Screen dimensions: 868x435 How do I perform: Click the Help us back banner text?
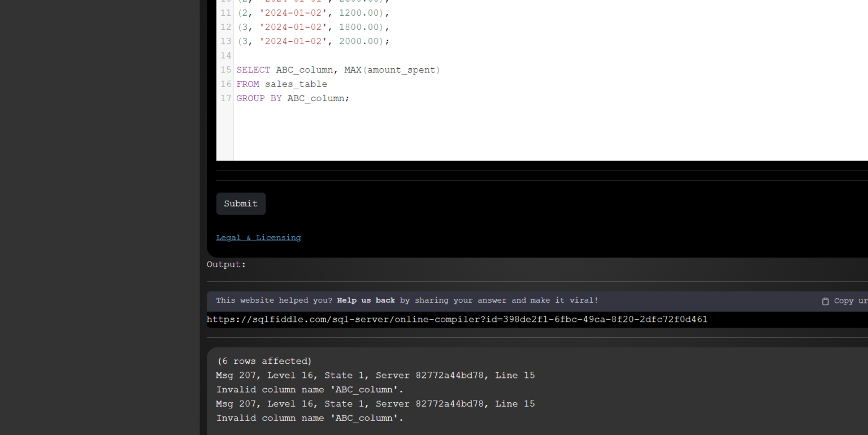coord(366,300)
